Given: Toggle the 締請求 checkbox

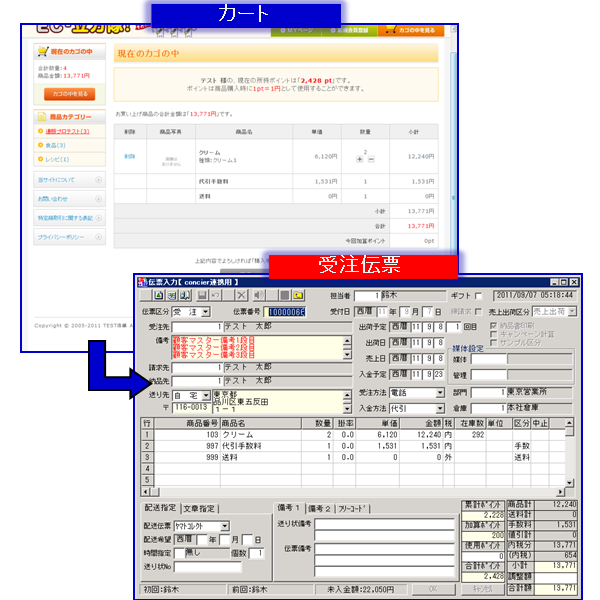Looking at the screenshot, I should pos(478,312).
